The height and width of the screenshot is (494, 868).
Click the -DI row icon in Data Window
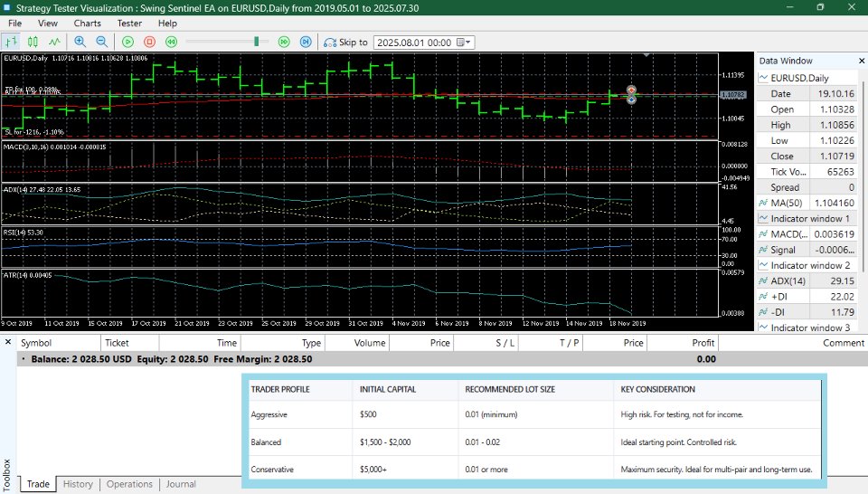click(763, 312)
